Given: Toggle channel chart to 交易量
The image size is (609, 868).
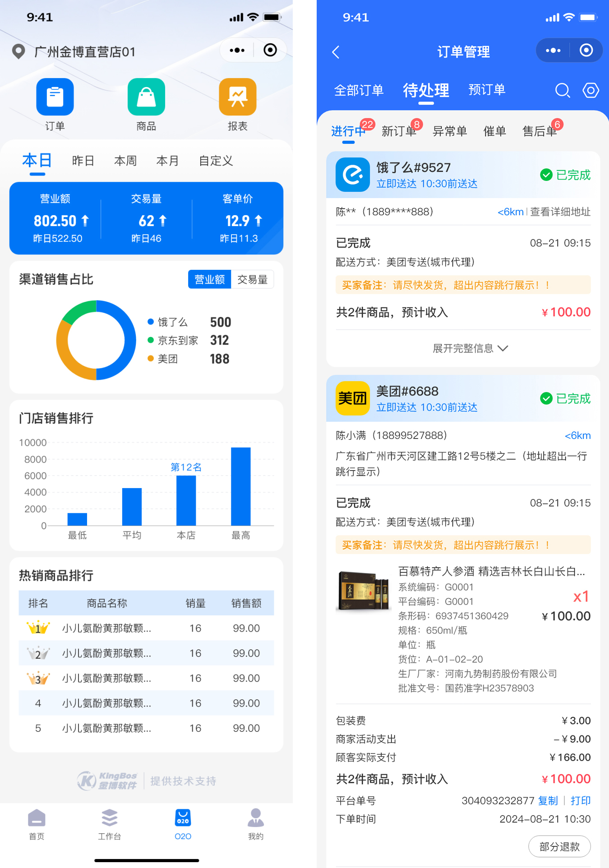Looking at the screenshot, I should [252, 280].
